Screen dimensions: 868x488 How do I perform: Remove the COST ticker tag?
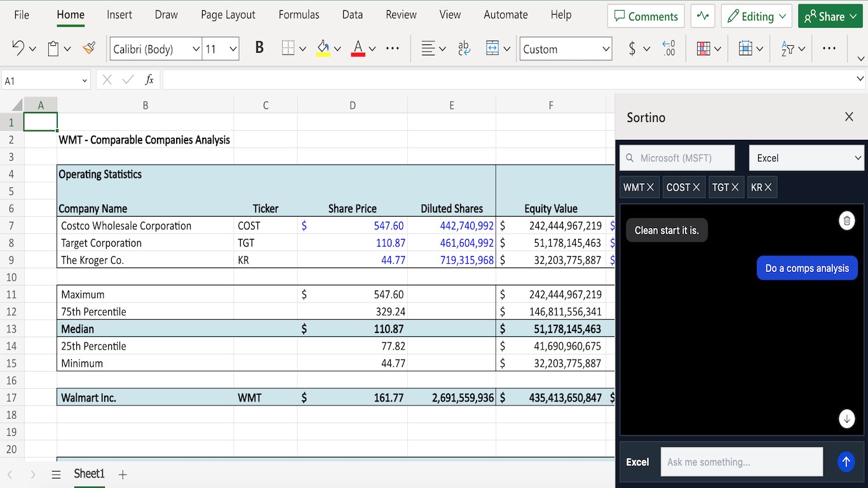click(696, 187)
